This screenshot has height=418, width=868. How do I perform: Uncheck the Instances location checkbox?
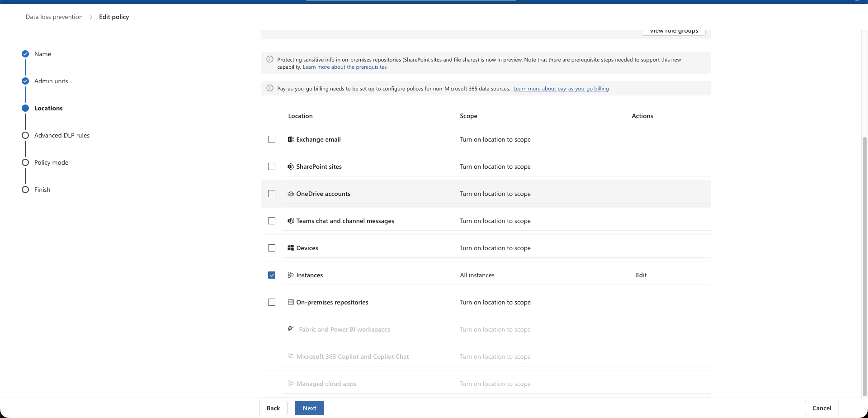272,275
